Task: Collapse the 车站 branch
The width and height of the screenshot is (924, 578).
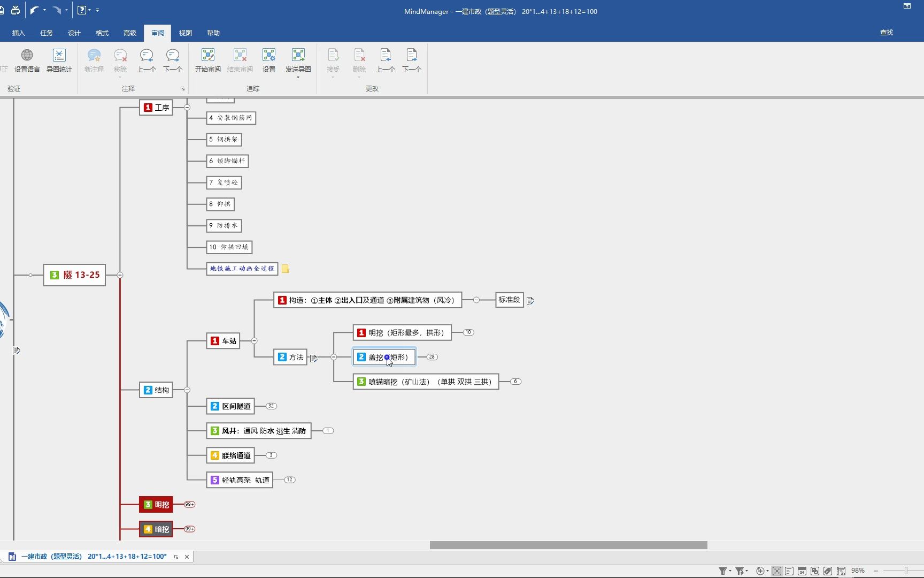Action: tap(254, 341)
